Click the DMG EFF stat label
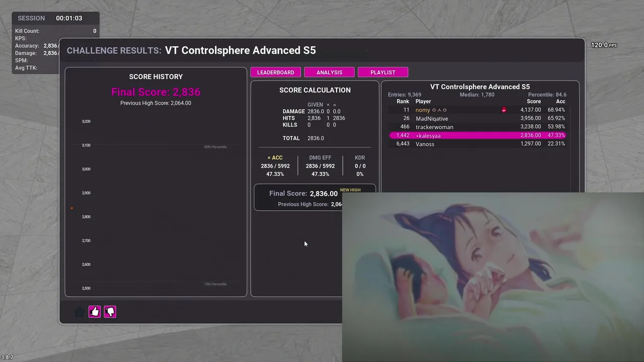 [x=320, y=158]
